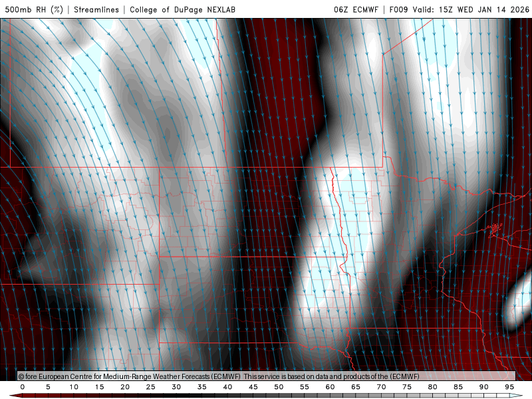Click the 'Streamlines' label in the header
This screenshot has width=532, height=399.
tap(96, 9)
